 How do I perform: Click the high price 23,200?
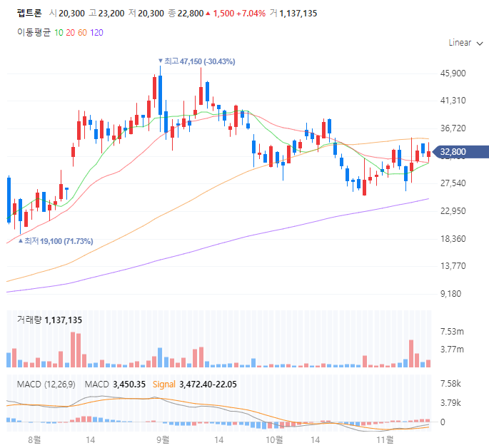coord(111,14)
